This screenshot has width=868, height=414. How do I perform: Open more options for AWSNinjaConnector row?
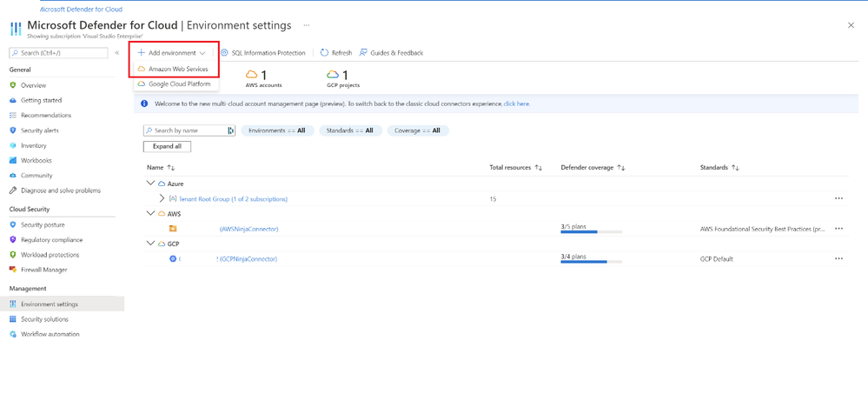(x=838, y=229)
